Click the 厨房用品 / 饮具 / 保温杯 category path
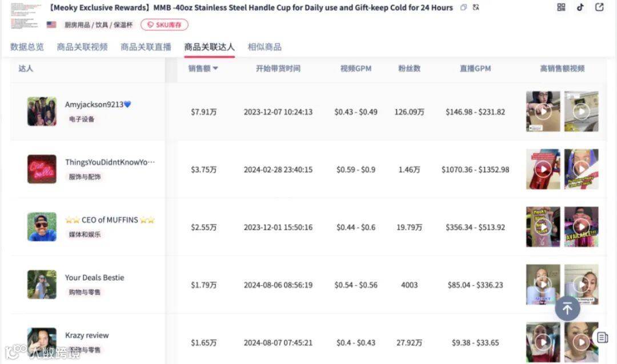 98,25
